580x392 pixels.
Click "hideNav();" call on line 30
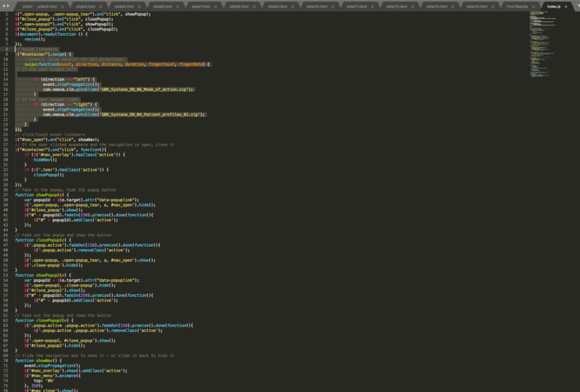pos(45,159)
